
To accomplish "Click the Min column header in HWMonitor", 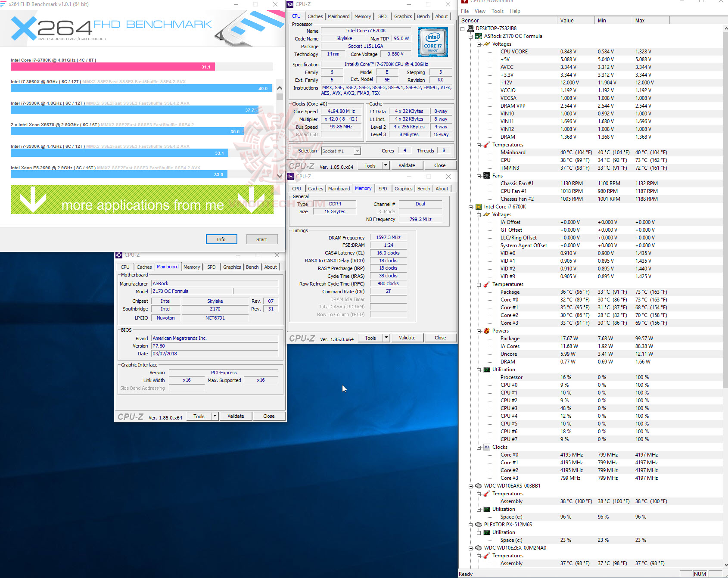I will click(x=613, y=21).
